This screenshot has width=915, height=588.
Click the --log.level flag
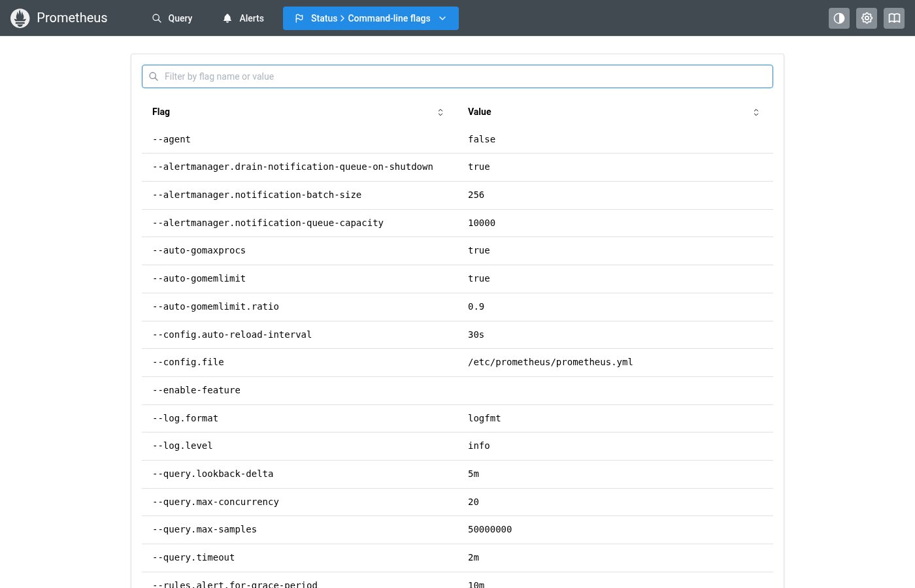coord(182,446)
